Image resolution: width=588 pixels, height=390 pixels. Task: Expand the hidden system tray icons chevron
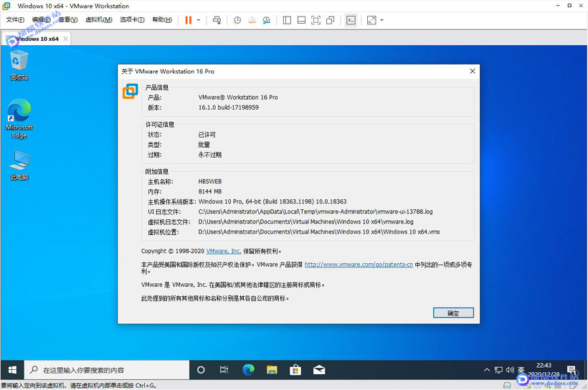[x=487, y=370]
